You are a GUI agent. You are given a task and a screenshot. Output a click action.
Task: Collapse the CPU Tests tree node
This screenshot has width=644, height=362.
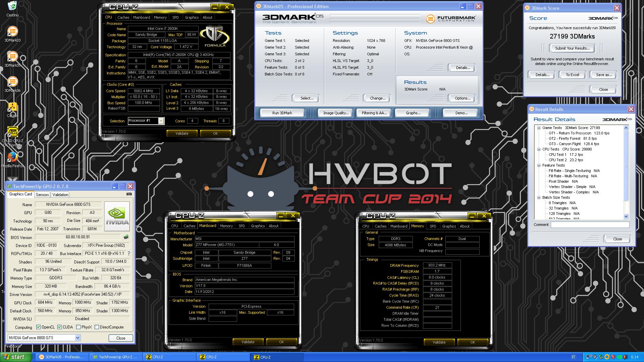click(539, 149)
